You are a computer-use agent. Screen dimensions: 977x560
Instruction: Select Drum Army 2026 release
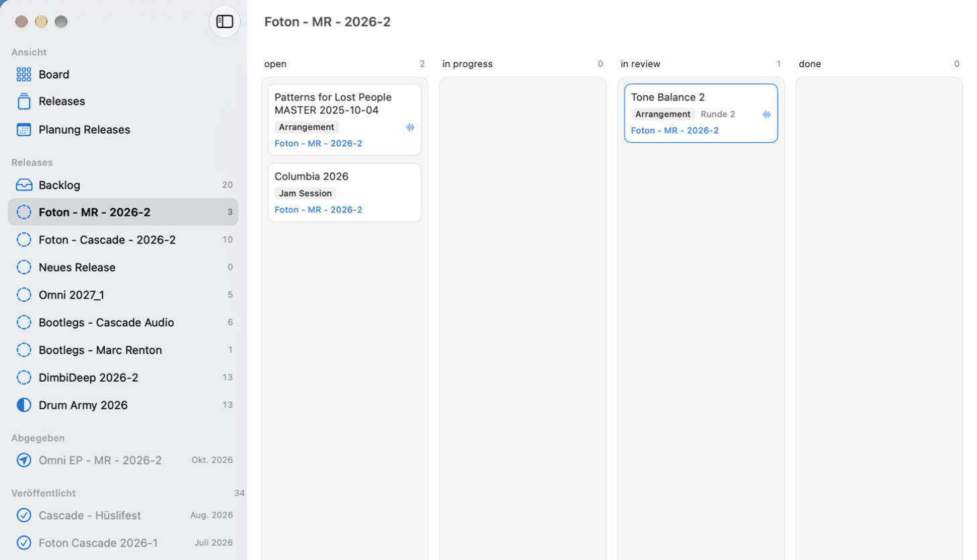123,404
